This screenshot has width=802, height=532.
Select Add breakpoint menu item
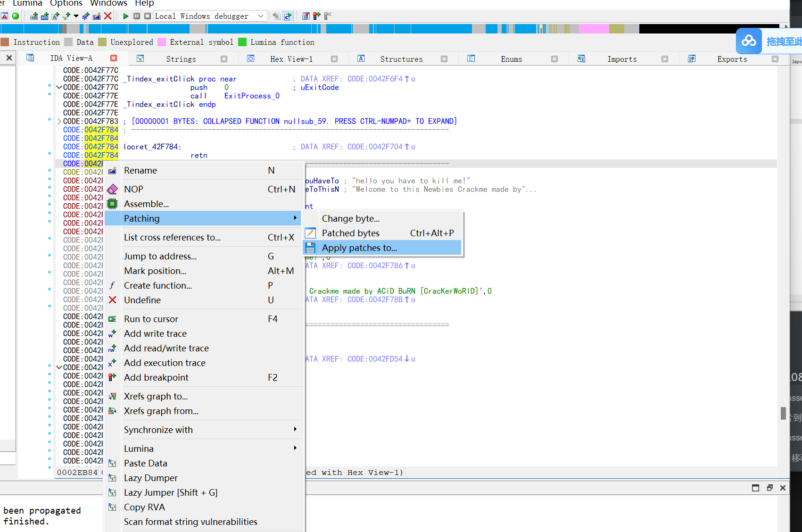pyautogui.click(x=204, y=377)
